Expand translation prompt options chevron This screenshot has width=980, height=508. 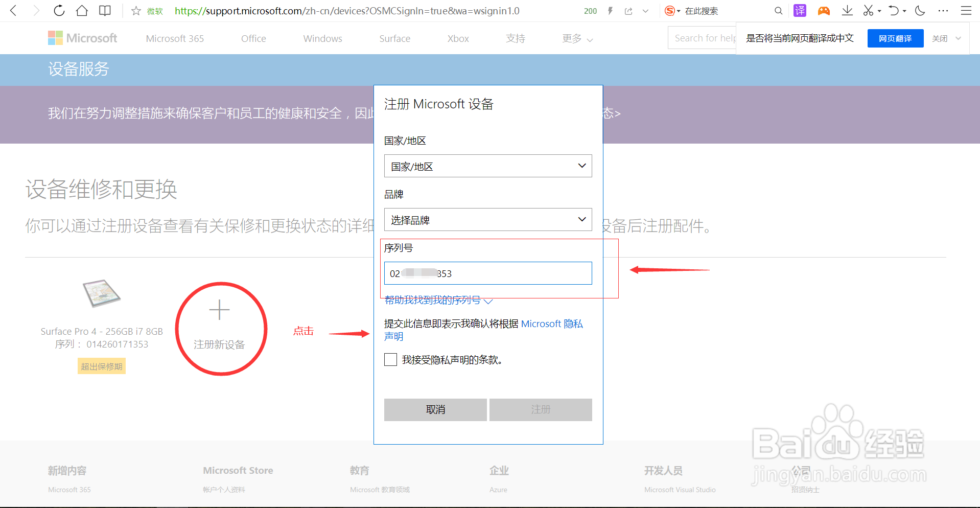(x=958, y=38)
